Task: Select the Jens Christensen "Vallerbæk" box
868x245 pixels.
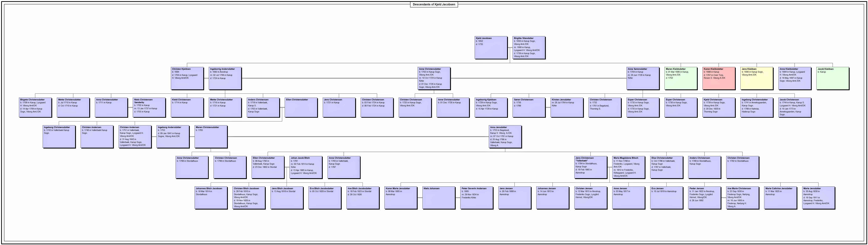Action: click(x=590, y=167)
